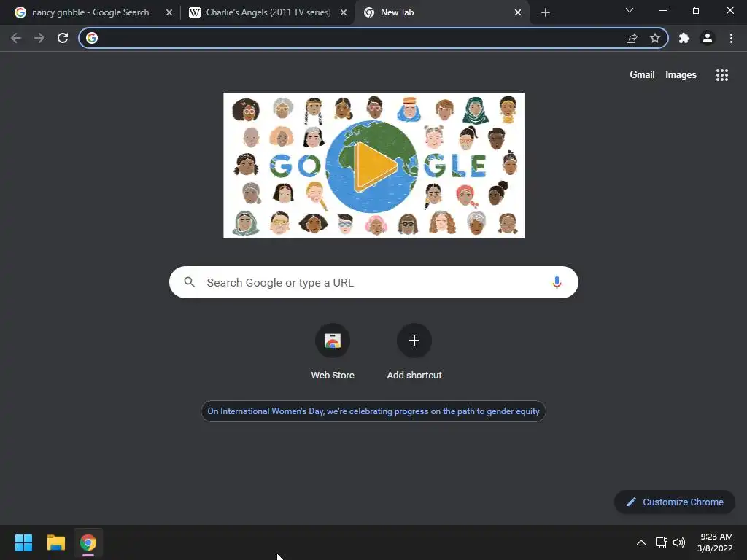The height and width of the screenshot is (560, 747).
Task: Click the Customize Chrome button
Action: (675, 502)
